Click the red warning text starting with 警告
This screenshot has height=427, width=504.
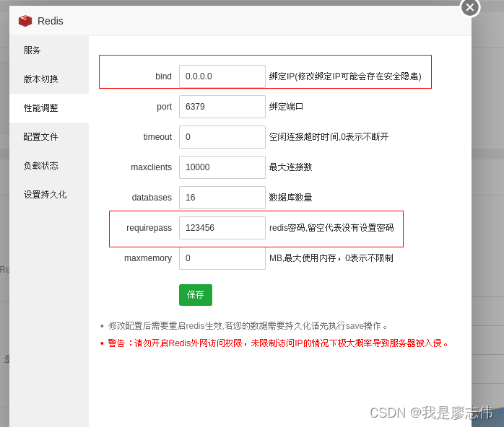click(x=278, y=343)
